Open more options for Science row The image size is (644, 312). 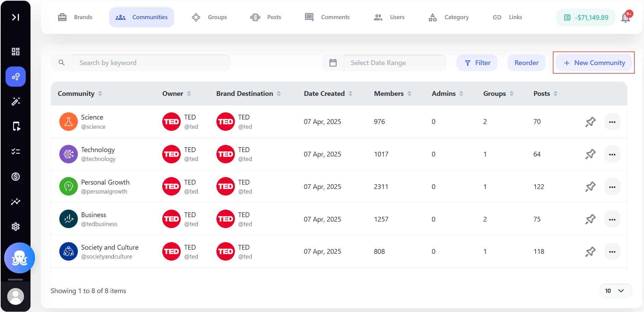(612, 122)
